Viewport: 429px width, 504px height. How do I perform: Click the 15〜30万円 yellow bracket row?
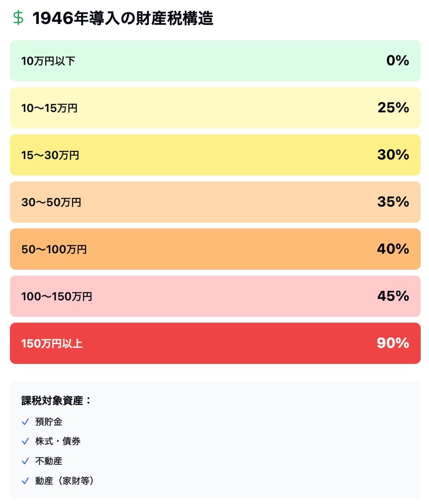(x=215, y=155)
